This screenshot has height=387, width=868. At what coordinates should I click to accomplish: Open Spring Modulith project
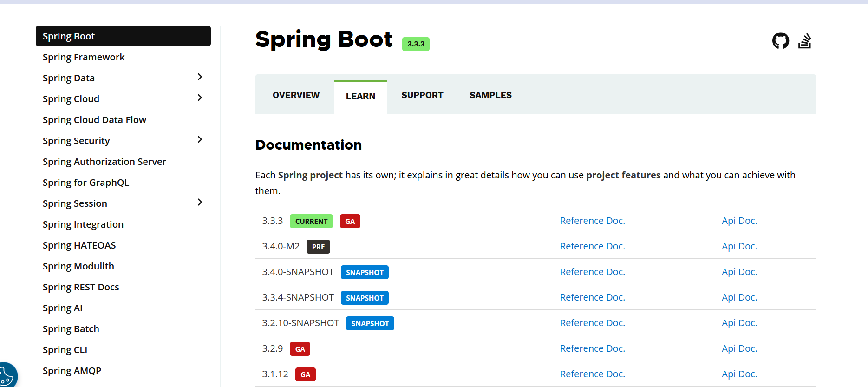78,266
